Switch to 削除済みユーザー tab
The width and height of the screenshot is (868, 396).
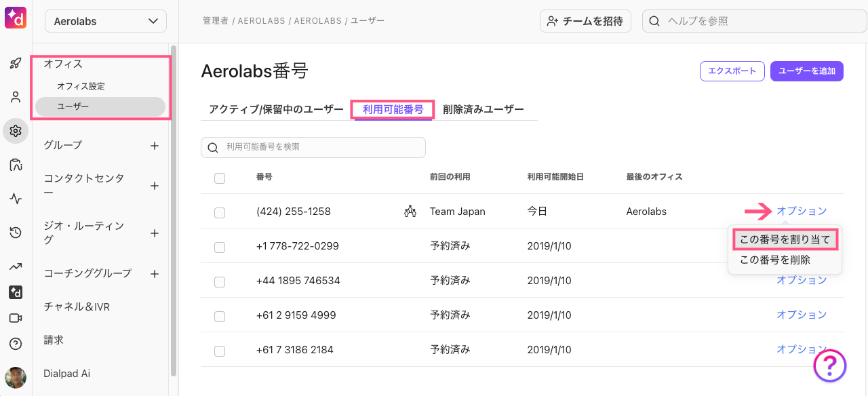click(484, 109)
